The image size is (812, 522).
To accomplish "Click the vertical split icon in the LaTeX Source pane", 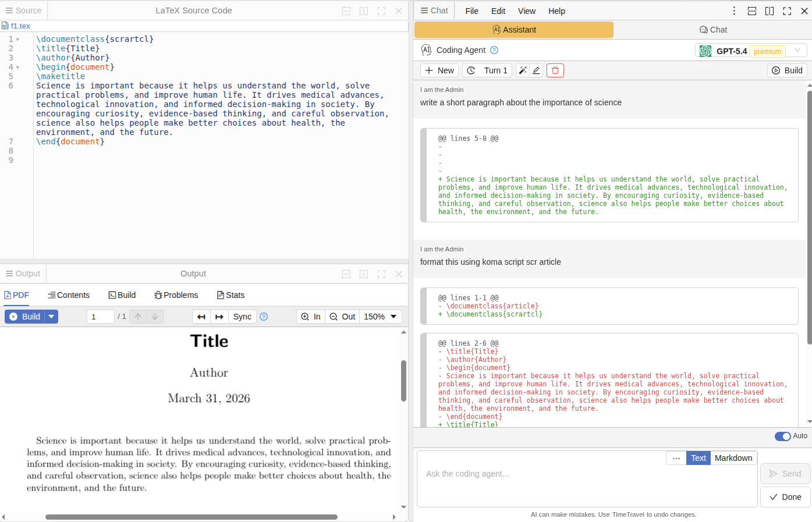I will point(364,10).
